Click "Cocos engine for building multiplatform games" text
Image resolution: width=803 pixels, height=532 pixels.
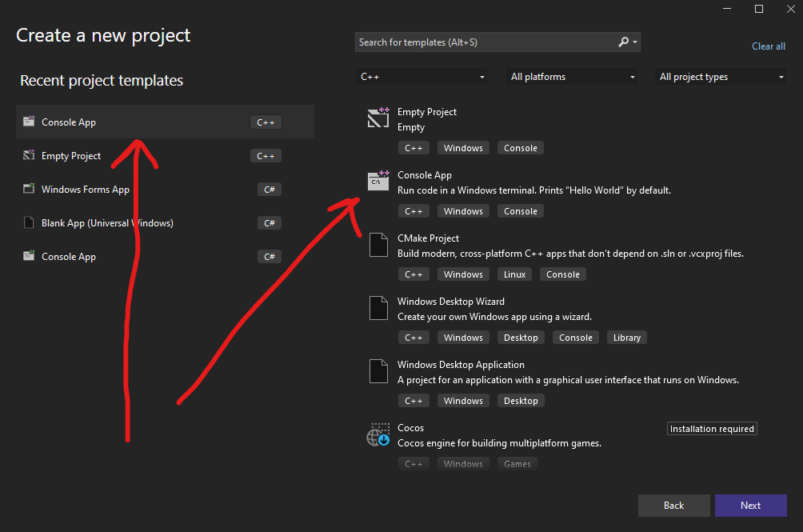pos(499,443)
